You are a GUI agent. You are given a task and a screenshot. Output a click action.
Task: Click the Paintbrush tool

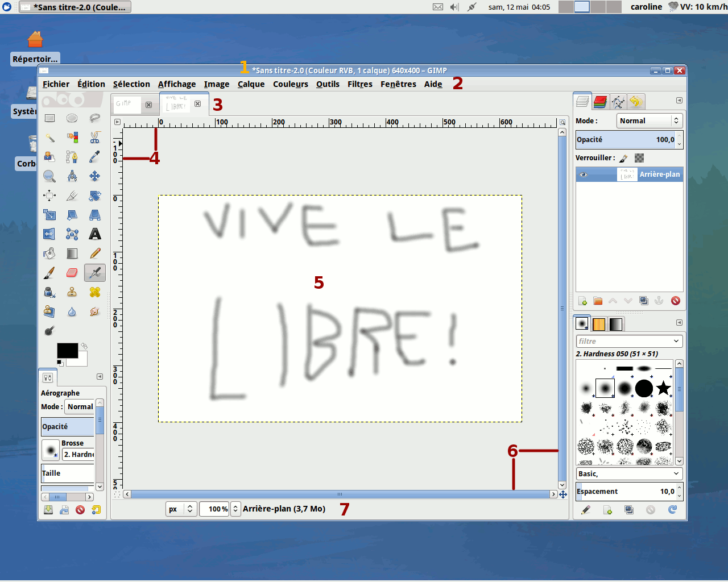[x=50, y=273]
